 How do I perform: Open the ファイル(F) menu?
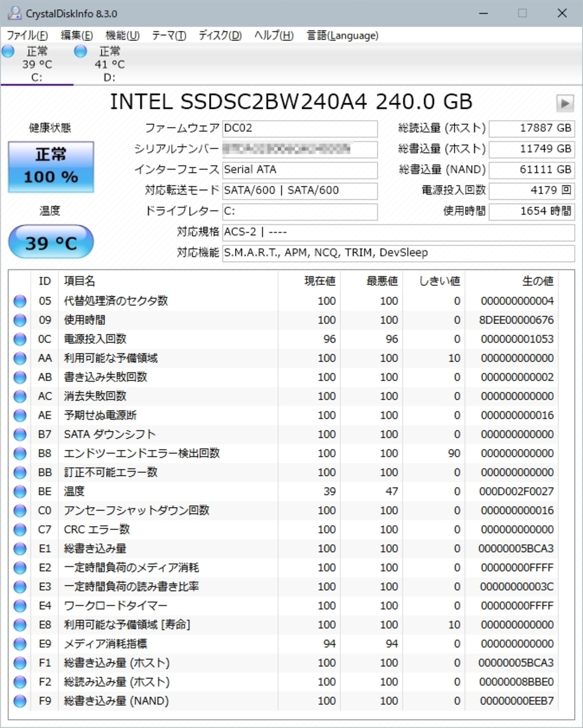[27, 35]
